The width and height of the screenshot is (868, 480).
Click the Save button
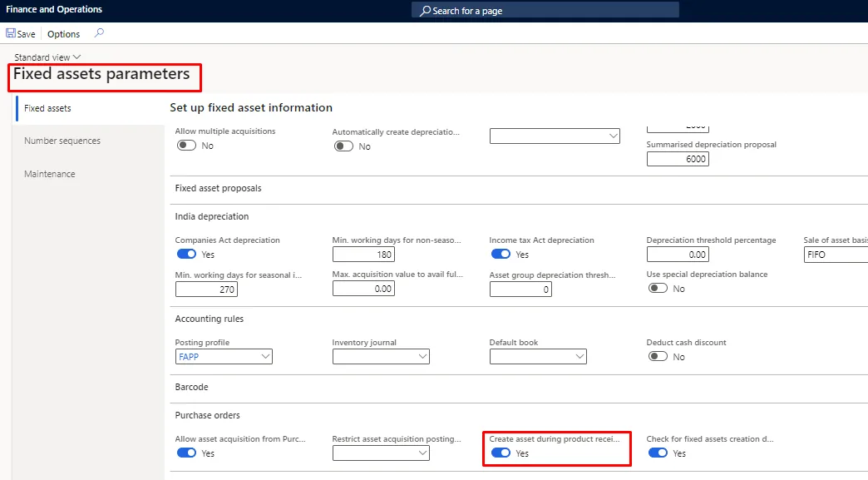point(21,34)
